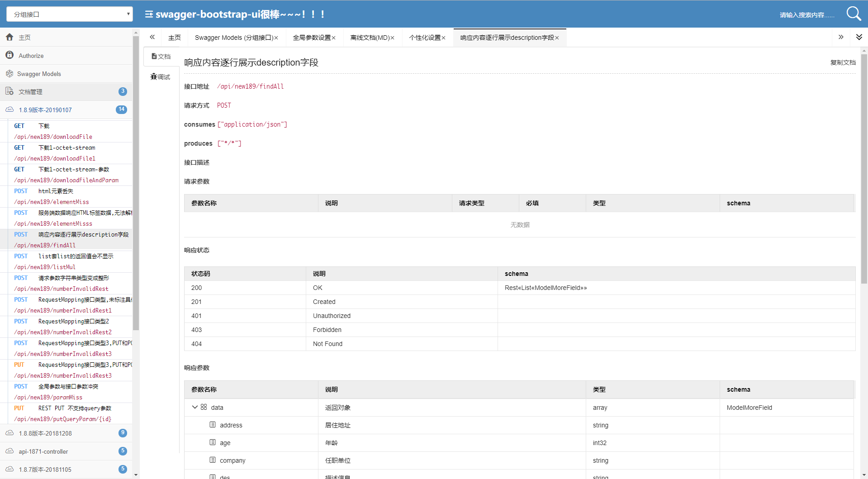Screen dimensions: 868x479
Task: Click the Swagger Models cube icon
Action: pos(9,73)
